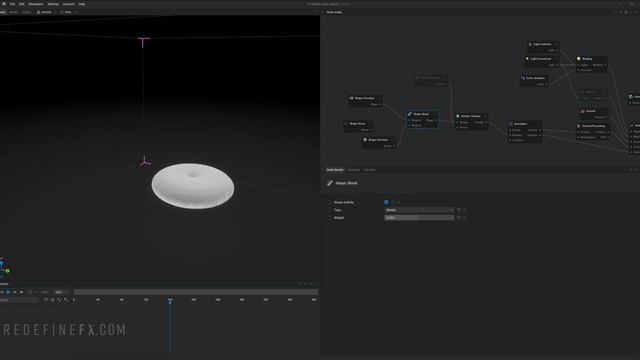Image resolution: width=640 pixels, height=360 pixels.
Task: Open the Default layout dropdown in toolbar
Action: [x=46, y=12]
